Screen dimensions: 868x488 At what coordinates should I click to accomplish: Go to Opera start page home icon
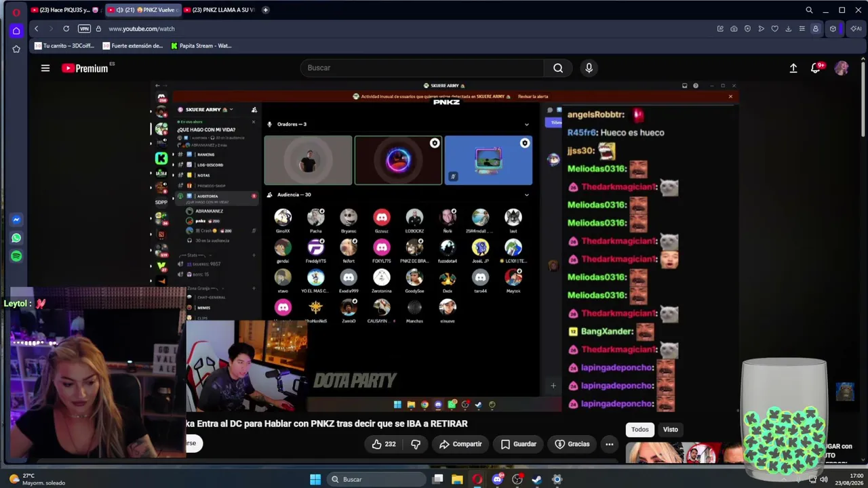pos(16,30)
